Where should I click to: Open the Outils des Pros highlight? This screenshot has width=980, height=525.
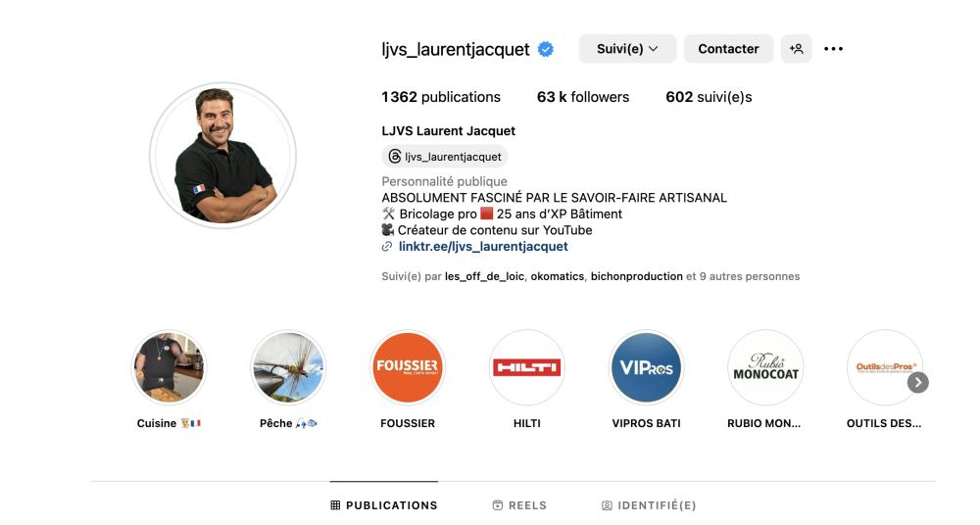(x=884, y=367)
